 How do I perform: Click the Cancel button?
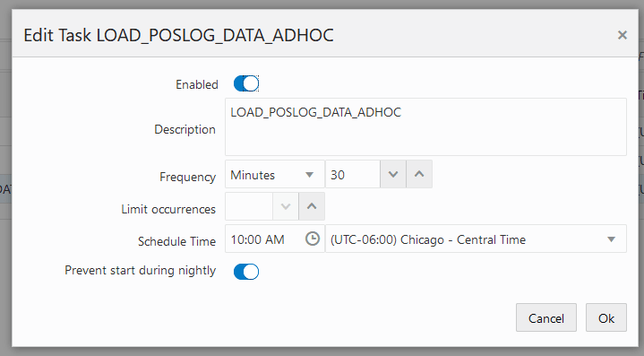click(545, 317)
